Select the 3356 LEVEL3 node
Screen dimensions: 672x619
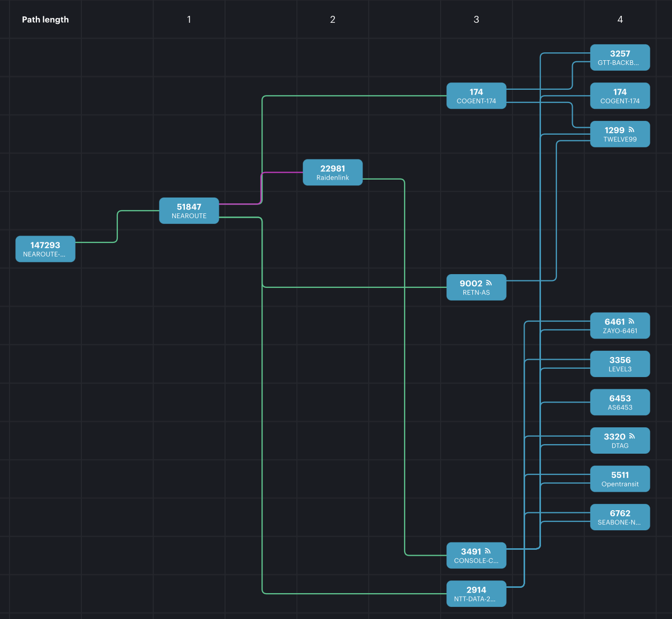point(620,364)
